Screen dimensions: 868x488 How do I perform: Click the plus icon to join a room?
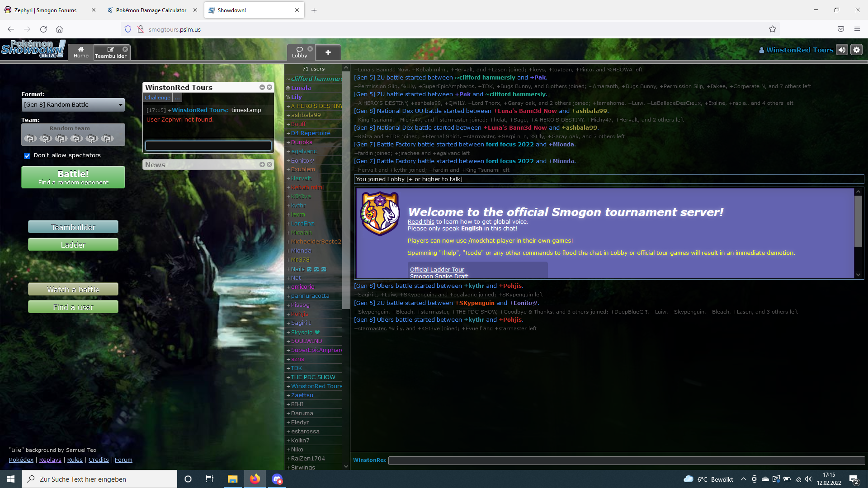(328, 52)
